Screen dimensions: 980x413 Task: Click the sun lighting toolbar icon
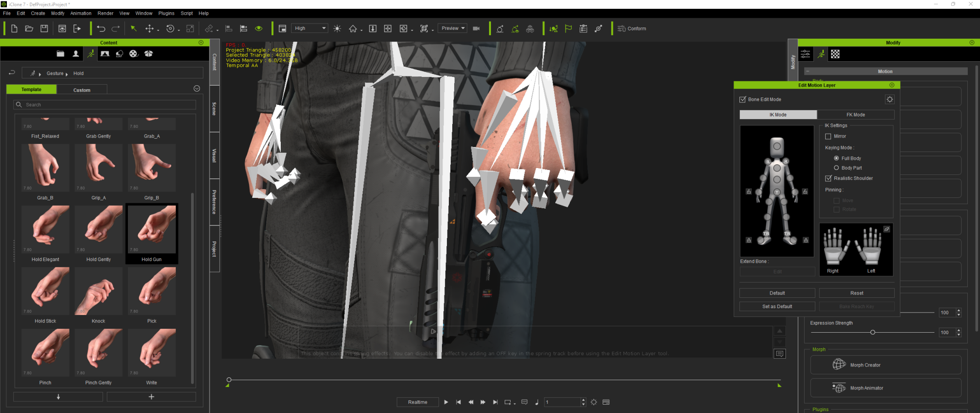337,28
